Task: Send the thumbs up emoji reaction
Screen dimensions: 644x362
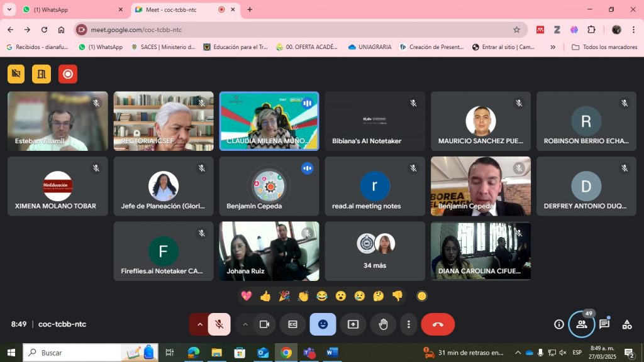Action: [265, 296]
